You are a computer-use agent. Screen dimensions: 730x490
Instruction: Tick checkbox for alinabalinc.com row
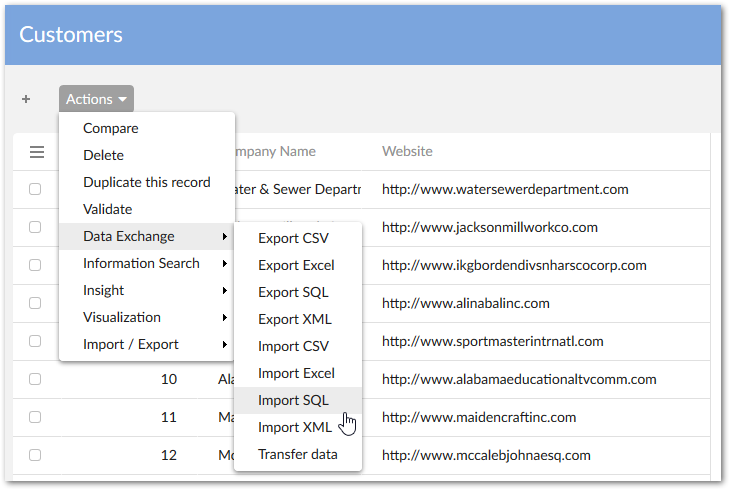(35, 303)
